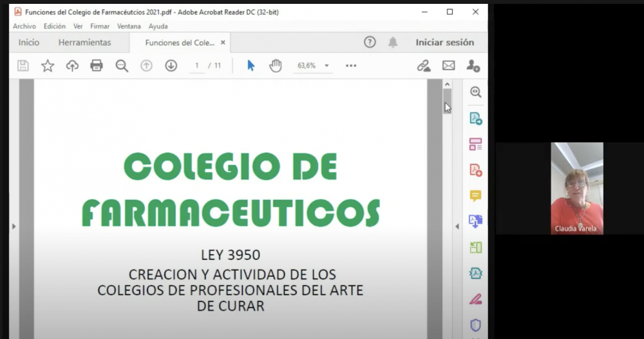Open zoom level dropdown 63,6%

coord(327,66)
